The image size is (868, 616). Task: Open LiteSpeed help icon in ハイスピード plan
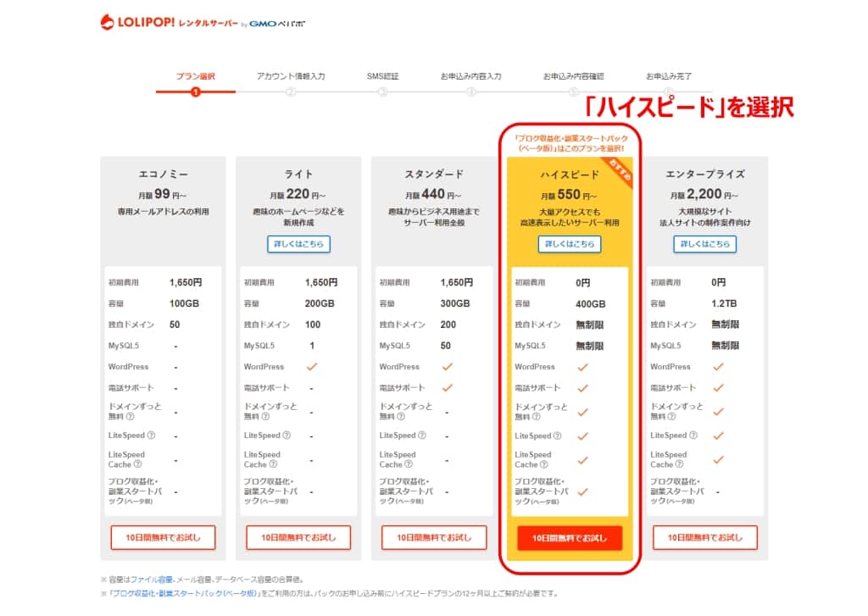click(558, 436)
